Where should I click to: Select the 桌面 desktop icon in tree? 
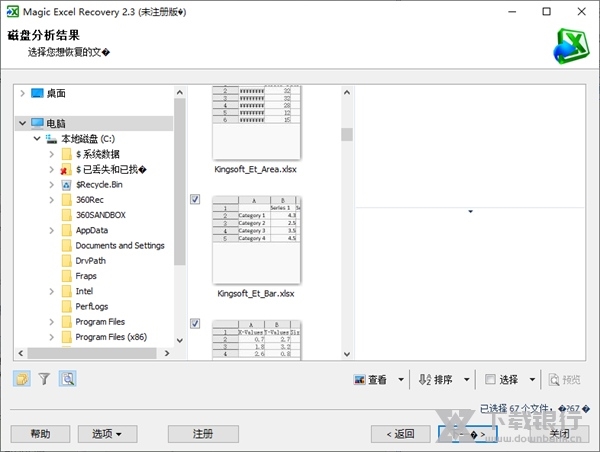click(x=37, y=93)
